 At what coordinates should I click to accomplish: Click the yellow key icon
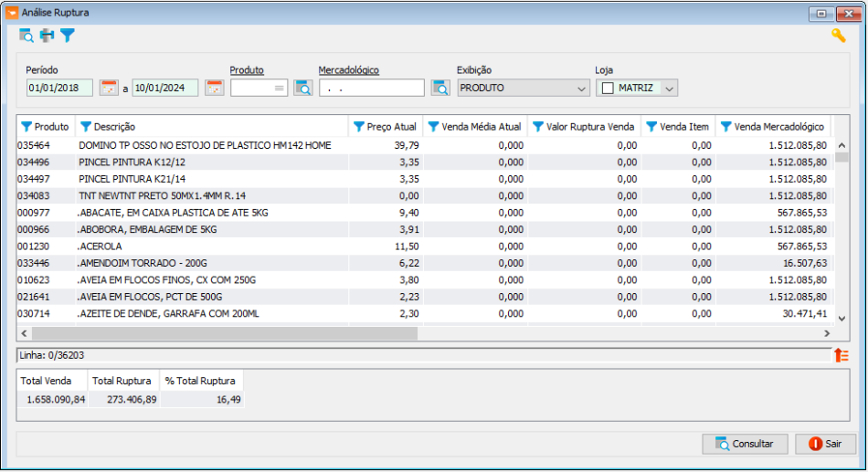[x=838, y=36]
